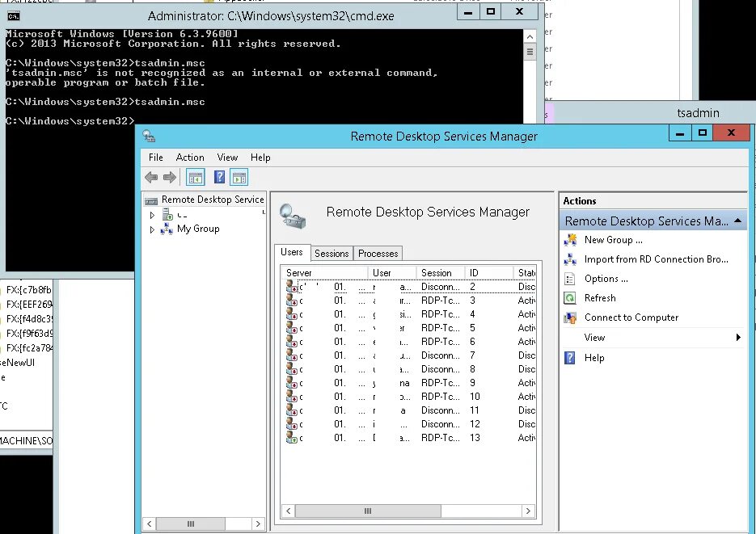
Task: Open the View submenu arrow in Actions
Action: pyautogui.click(x=738, y=338)
